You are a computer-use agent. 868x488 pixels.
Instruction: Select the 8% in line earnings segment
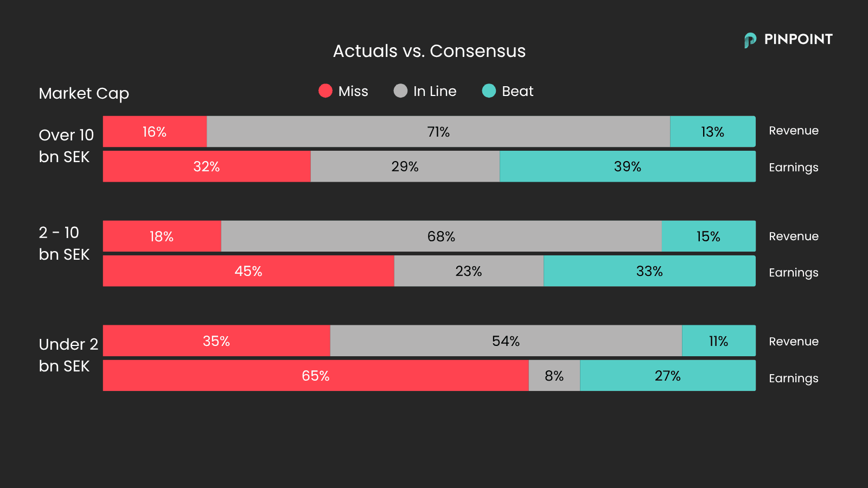point(554,375)
